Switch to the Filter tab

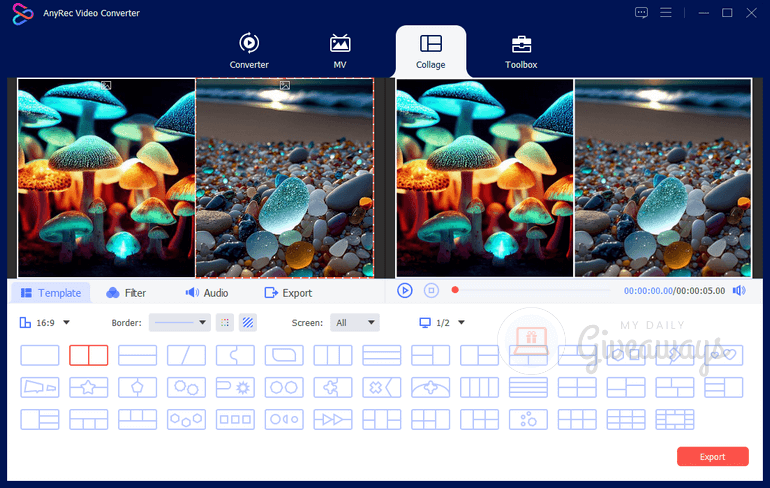coord(126,293)
